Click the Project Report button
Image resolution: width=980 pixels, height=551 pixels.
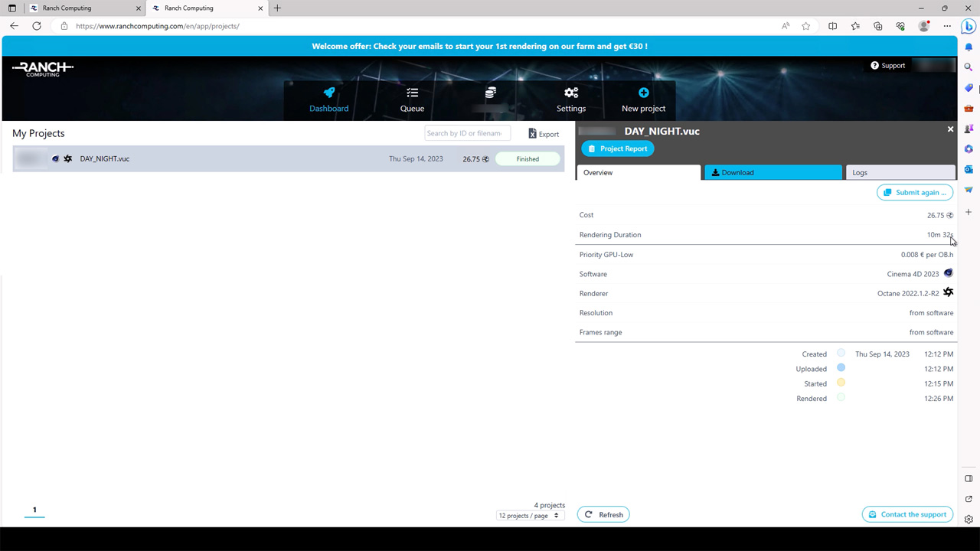[x=618, y=148]
